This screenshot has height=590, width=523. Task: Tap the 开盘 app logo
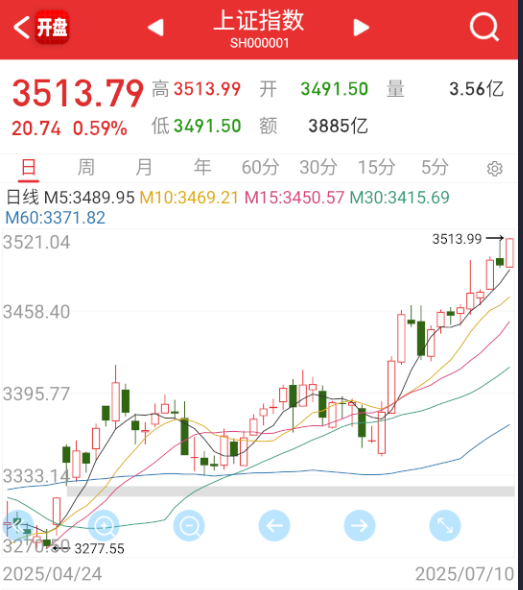coord(52,27)
